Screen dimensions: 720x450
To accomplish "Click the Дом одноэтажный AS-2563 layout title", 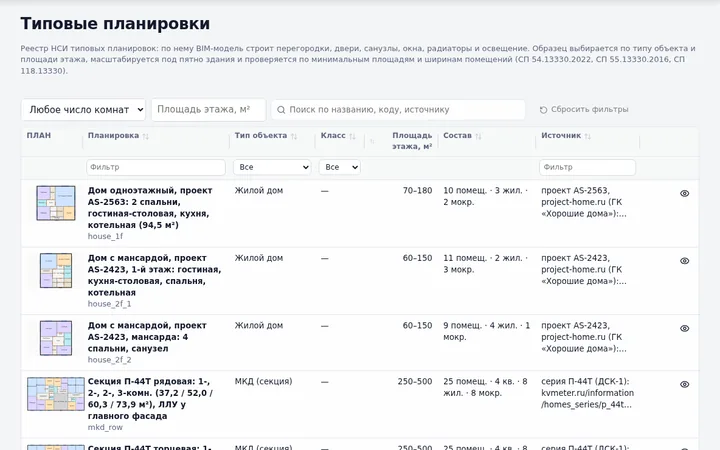I will pyautogui.click(x=150, y=208).
